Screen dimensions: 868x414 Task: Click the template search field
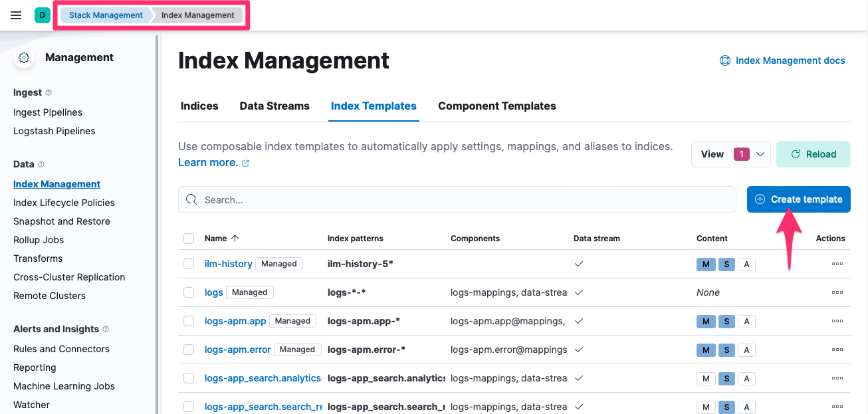(x=457, y=199)
